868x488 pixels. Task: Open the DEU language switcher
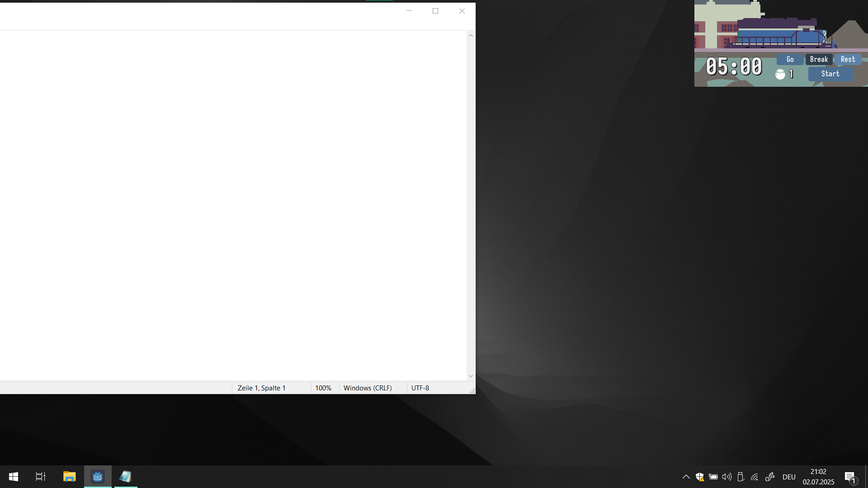tap(789, 477)
